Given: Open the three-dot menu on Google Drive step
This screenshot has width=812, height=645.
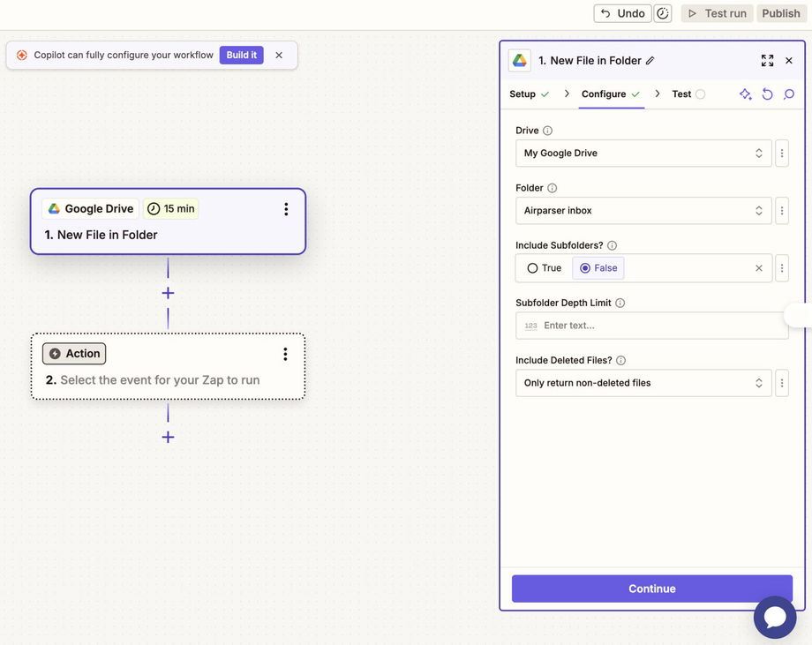Looking at the screenshot, I should click(x=286, y=209).
